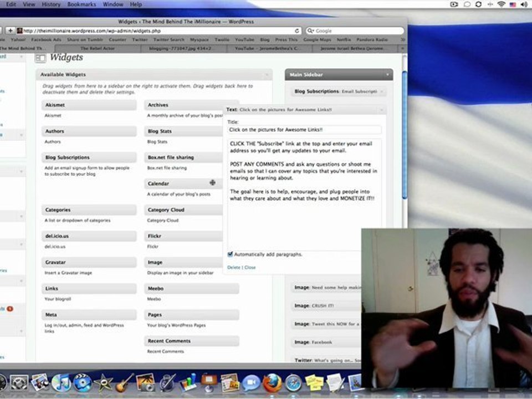Expand the Image Facebook widget
The image size is (532, 399).
tap(326, 342)
